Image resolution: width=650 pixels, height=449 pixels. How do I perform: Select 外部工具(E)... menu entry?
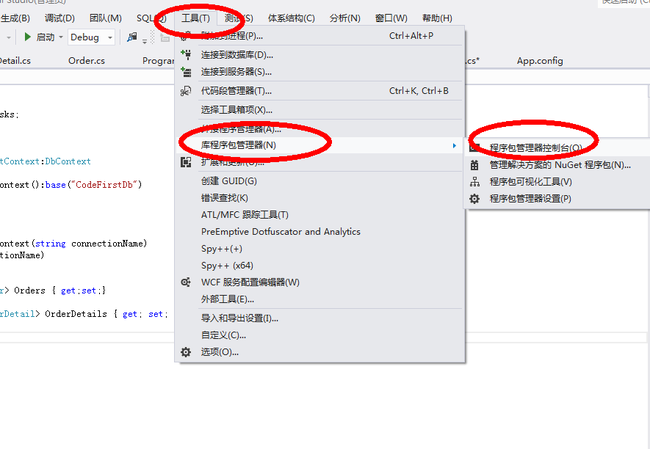click(x=319, y=299)
